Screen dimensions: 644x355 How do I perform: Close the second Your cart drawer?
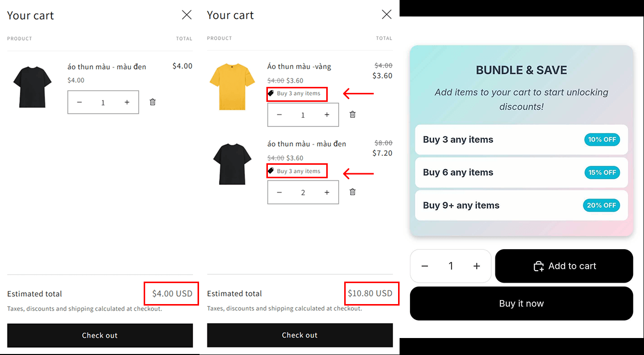pos(387,14)
